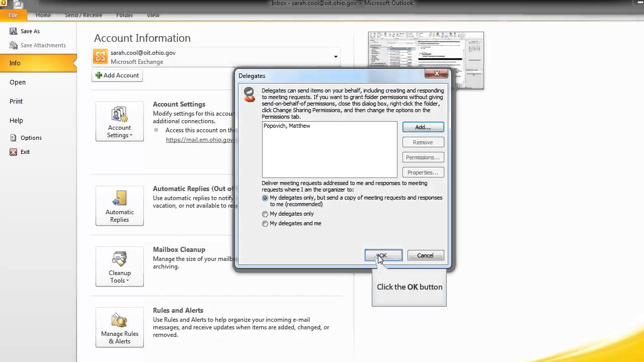Open the Cleanup Tools icon button
Viewport: 644px width, 362px height.
pyautogui.click(x=120, y=266)
